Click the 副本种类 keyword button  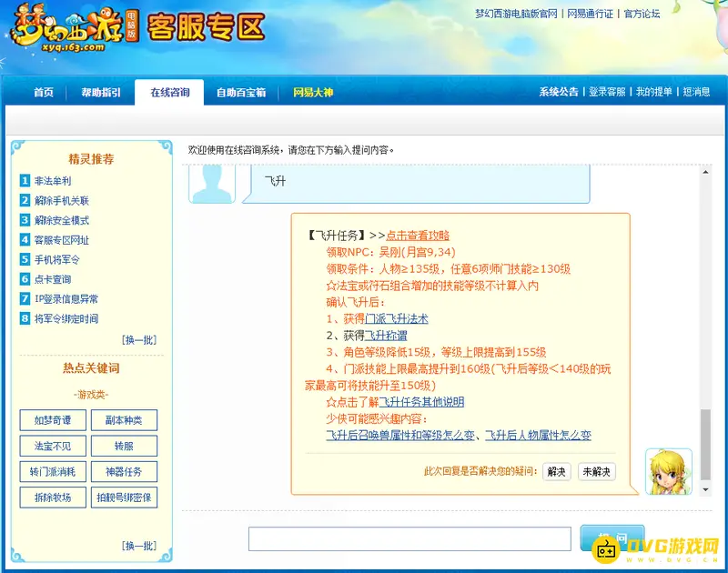coord(124,420)
